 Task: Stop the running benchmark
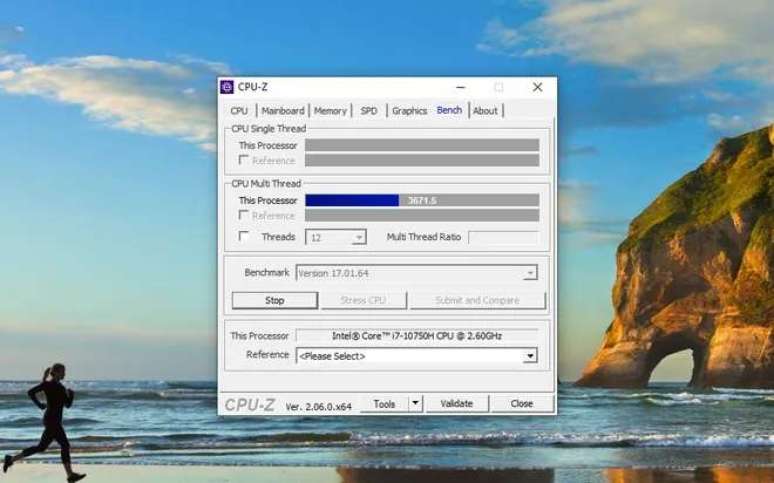pos(274,300)
